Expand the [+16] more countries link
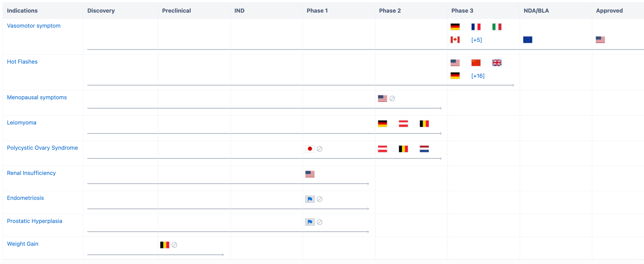 click(x=478, y=76)
